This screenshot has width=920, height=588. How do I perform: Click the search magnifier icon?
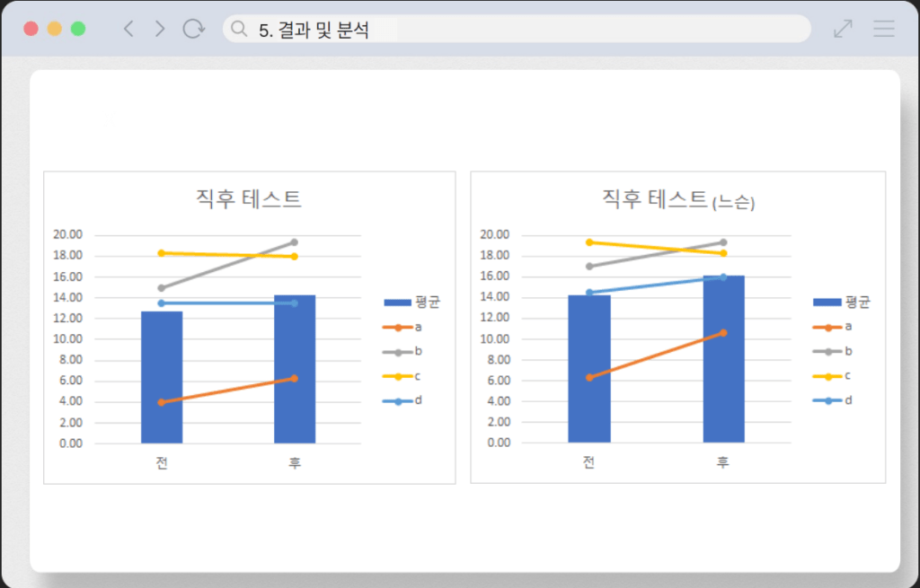(239, 29)
